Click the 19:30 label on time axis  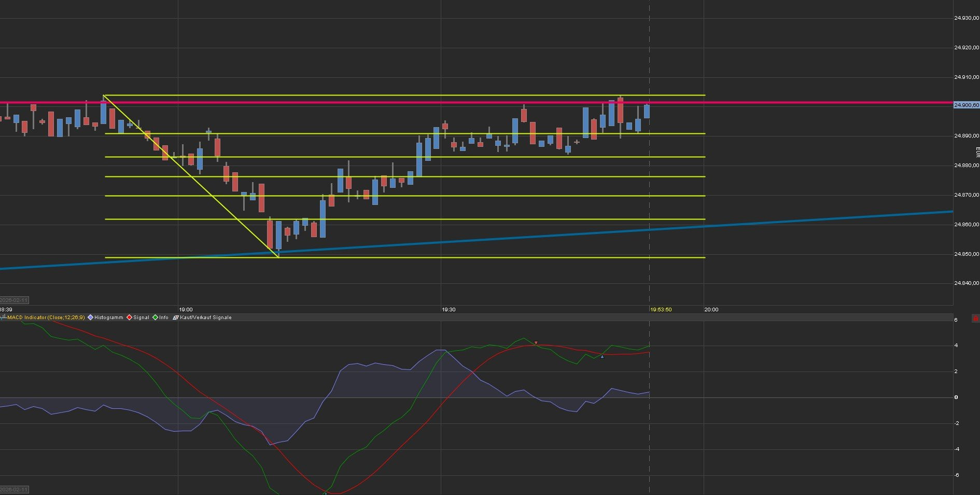coord(449,310)
